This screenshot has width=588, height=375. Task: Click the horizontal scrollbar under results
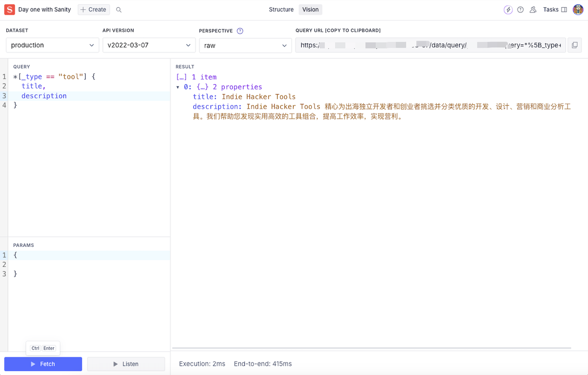(x=372, y=348)
